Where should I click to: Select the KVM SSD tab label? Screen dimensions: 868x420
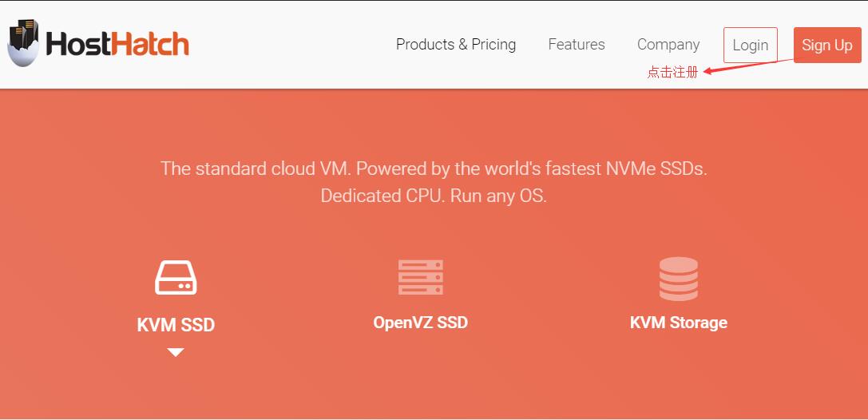[x=176, y=325]
